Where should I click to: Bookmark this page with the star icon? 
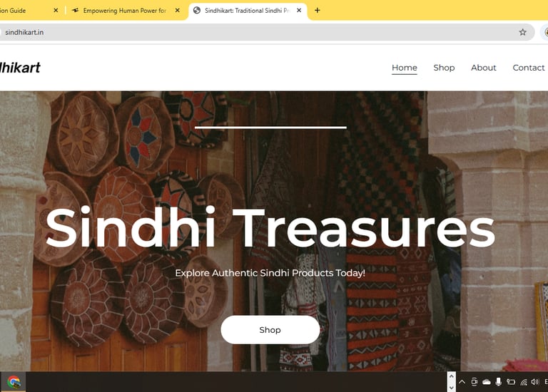point(522,32)
